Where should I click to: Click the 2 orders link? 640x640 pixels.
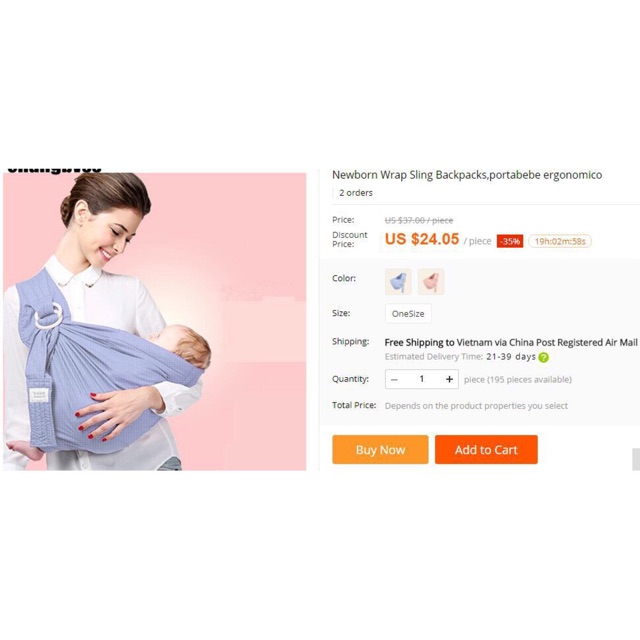click(356, 193)
